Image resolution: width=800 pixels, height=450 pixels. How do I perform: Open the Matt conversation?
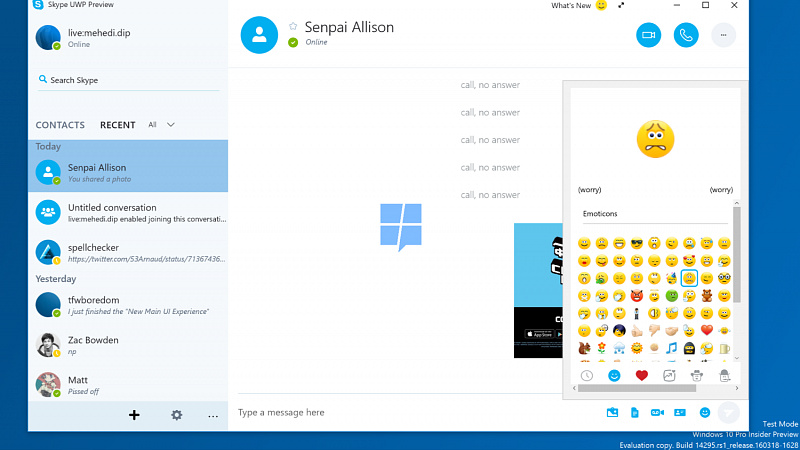pyautogui.click(x=128, y=385)
